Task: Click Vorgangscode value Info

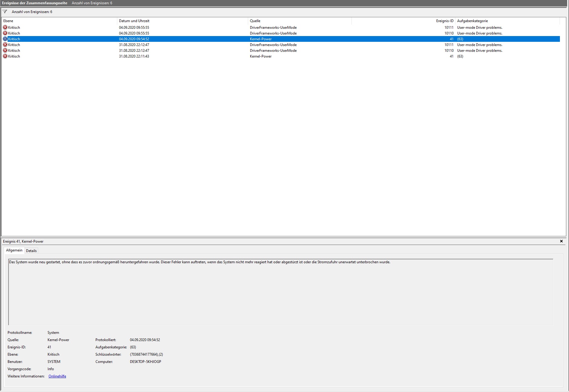Action: (x=51, y=369)
